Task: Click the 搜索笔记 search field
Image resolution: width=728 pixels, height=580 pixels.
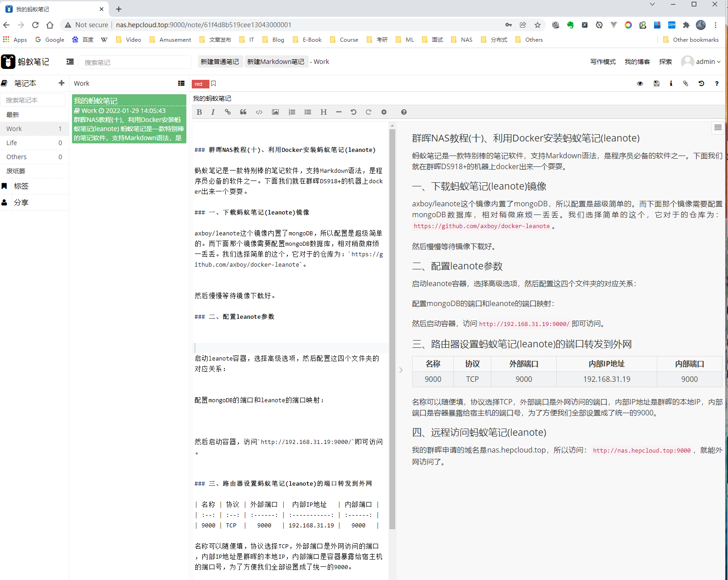Action: (x=134, y=62)
